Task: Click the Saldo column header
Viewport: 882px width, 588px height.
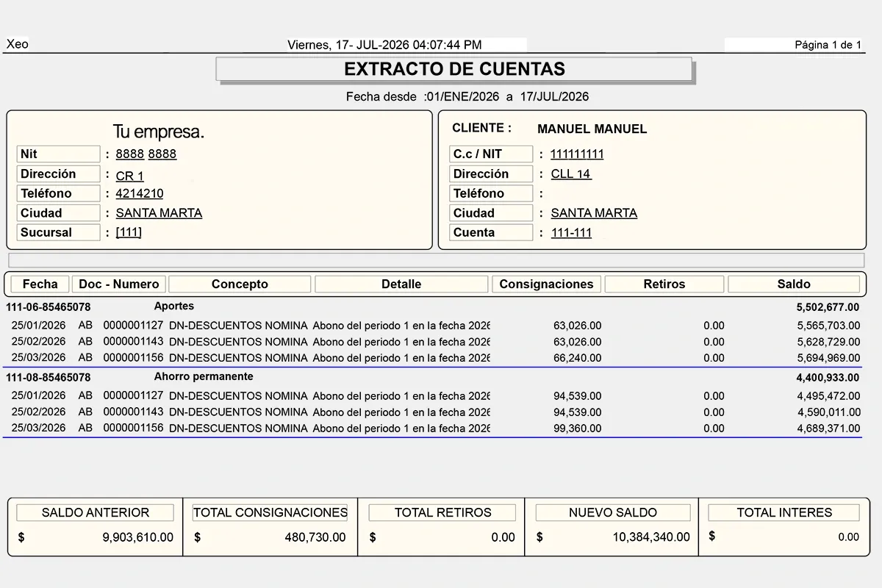Action: point(794,284)
